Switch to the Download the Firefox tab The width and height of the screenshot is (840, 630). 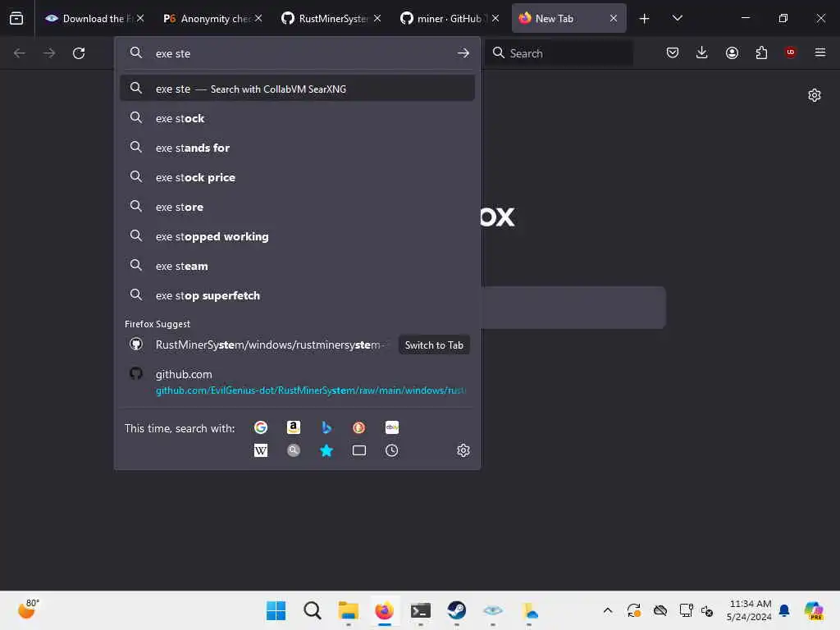pyautogui.click(x=95, y=18)
